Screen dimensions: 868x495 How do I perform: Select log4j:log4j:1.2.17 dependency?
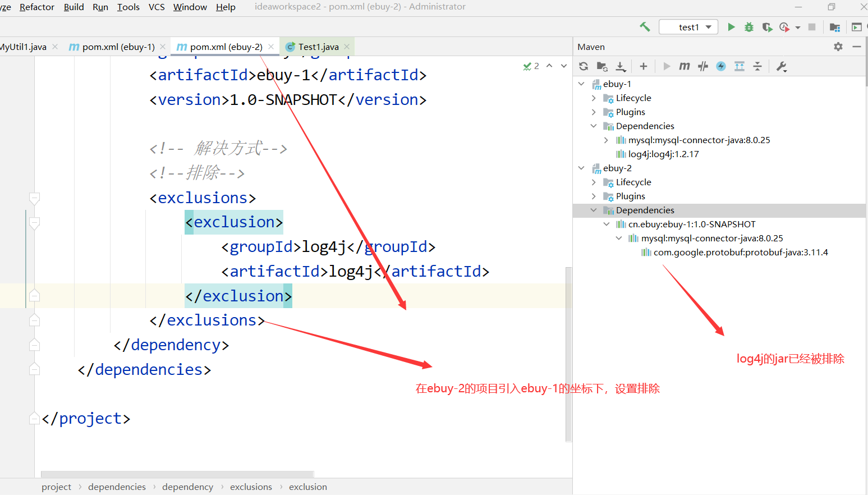pos(663,154)
